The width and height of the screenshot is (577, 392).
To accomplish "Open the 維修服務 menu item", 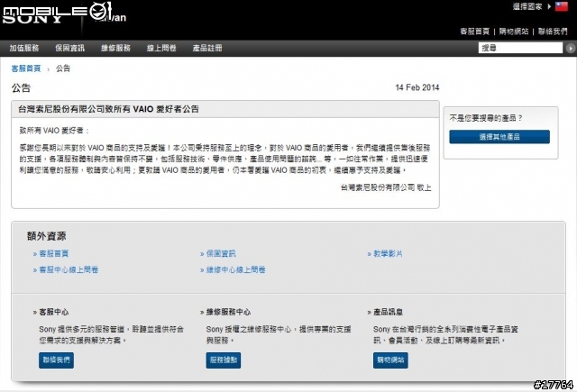I will 116,48.
